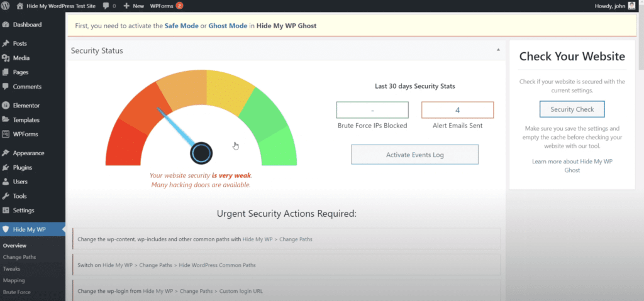Viewport: 644px width, 301px height.
Task: Click the WordPress logo in admin bar
Action: [x=6, y=6]
